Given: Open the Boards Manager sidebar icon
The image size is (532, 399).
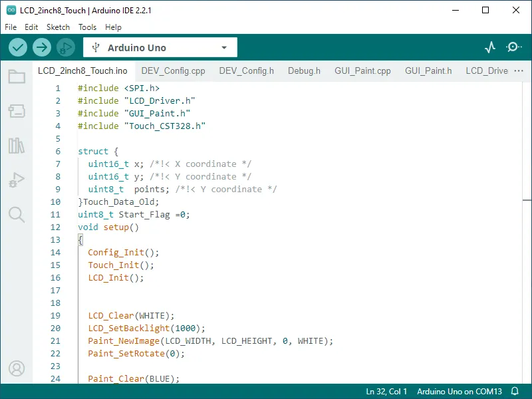Looking at the screenshot, I should click(17, 111).
